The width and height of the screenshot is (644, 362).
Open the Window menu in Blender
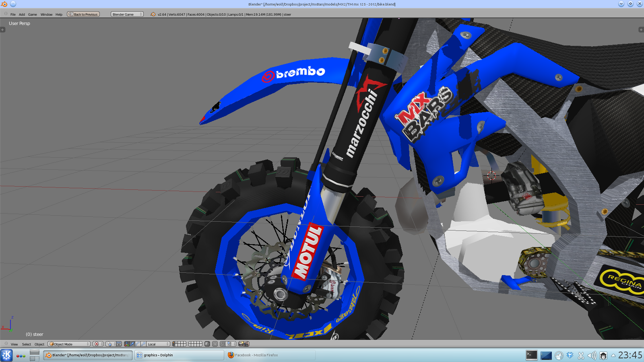[x=46, y=14]
